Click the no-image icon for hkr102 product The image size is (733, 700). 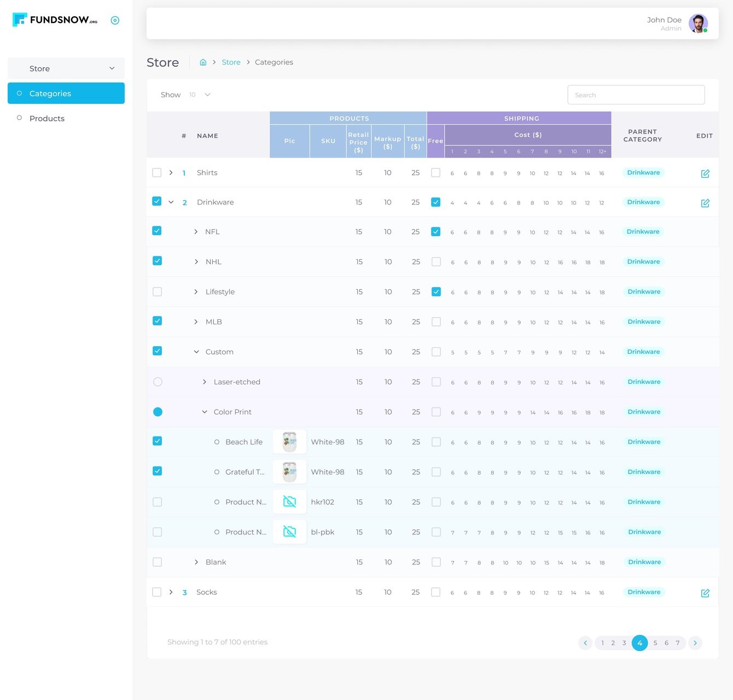coord(289,501)
